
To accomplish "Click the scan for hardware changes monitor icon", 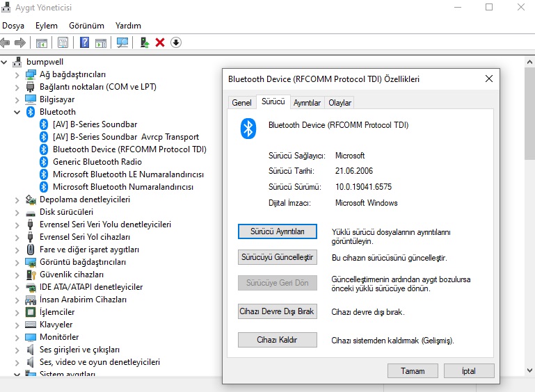I will [122, 42].
